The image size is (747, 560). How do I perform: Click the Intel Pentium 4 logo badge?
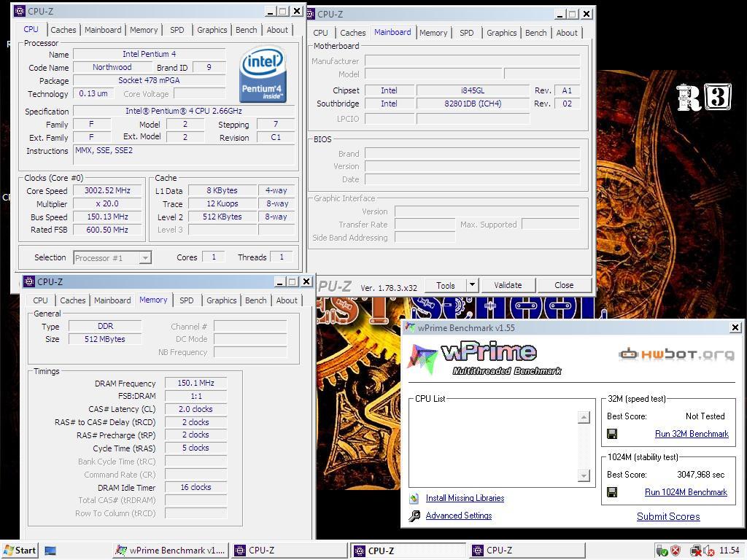click(263, 74)
